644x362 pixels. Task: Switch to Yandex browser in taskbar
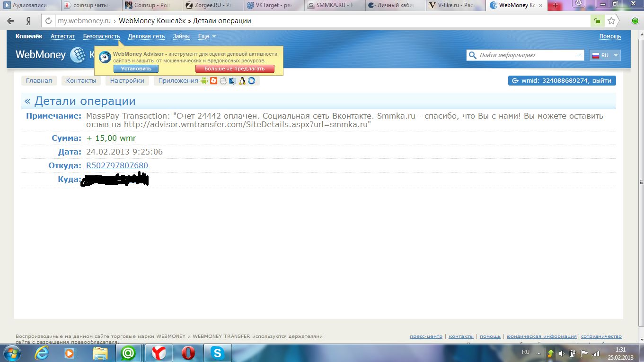click(x=159, y=353)
